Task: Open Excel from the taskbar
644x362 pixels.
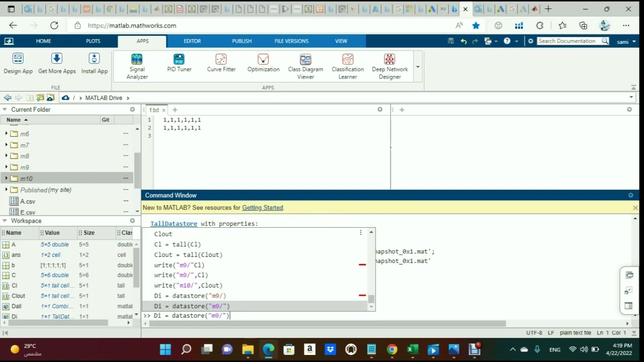Action: point(413,349)
